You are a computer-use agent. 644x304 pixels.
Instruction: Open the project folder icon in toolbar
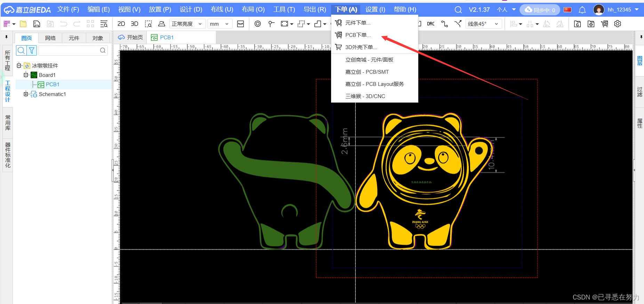23,24
